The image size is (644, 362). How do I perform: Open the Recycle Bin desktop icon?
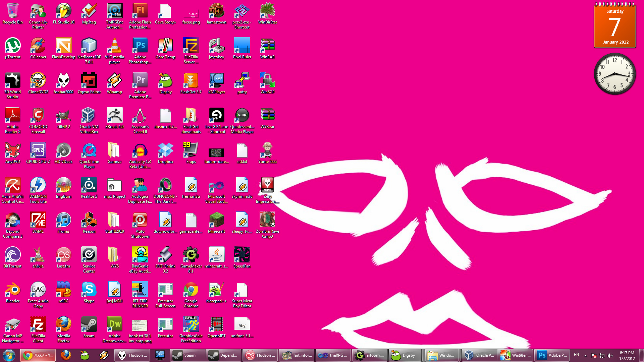click(x=13, y=14)
